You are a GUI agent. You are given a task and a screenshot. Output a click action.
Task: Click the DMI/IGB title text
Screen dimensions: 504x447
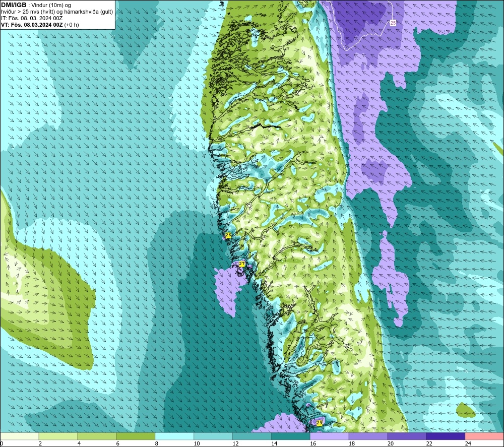[14, 5]
